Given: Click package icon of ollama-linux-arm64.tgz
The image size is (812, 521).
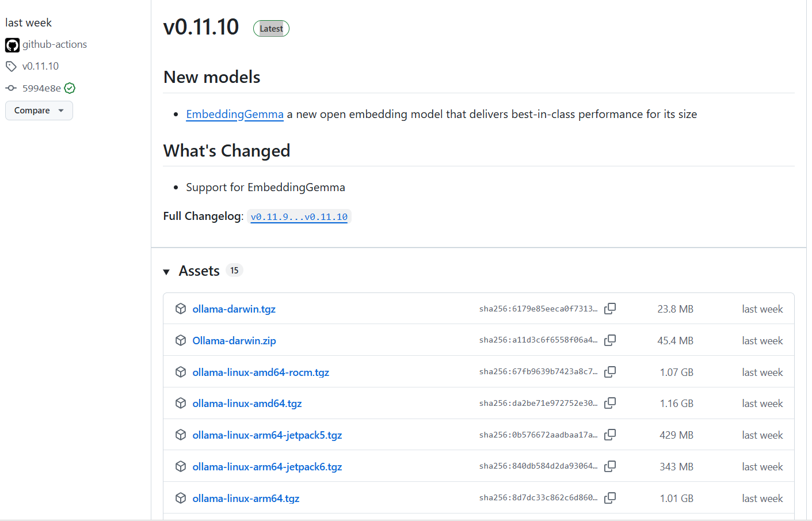Looking at the screenshot, I should [x=181, y=498].
